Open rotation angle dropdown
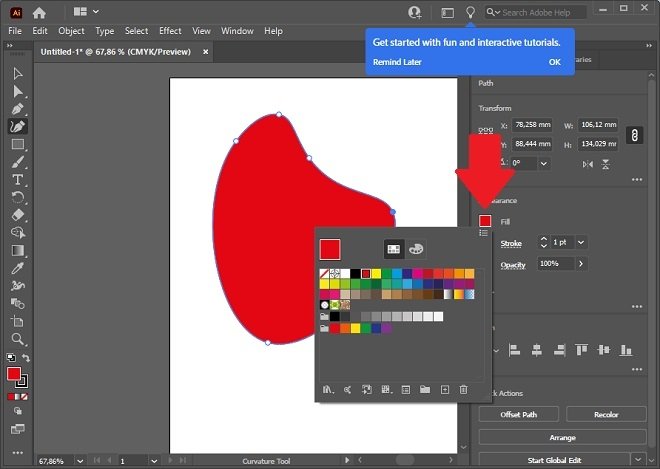The height and width of the screenshot is (469, 660). pyautogui.click(x=544, y=163)
